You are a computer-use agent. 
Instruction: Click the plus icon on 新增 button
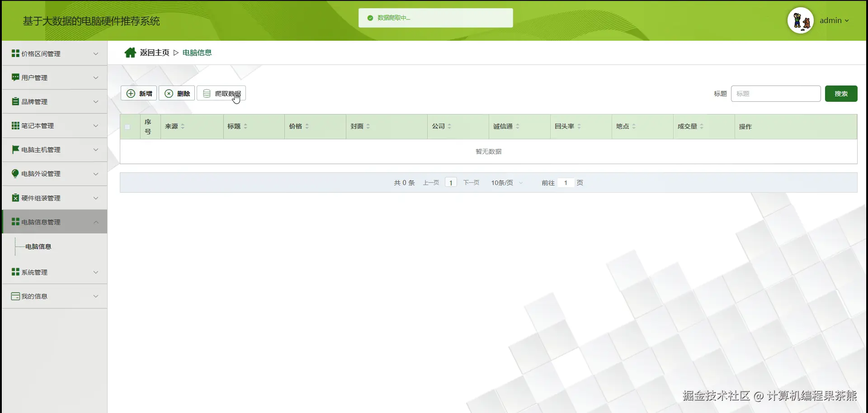[x=131, y=94]
